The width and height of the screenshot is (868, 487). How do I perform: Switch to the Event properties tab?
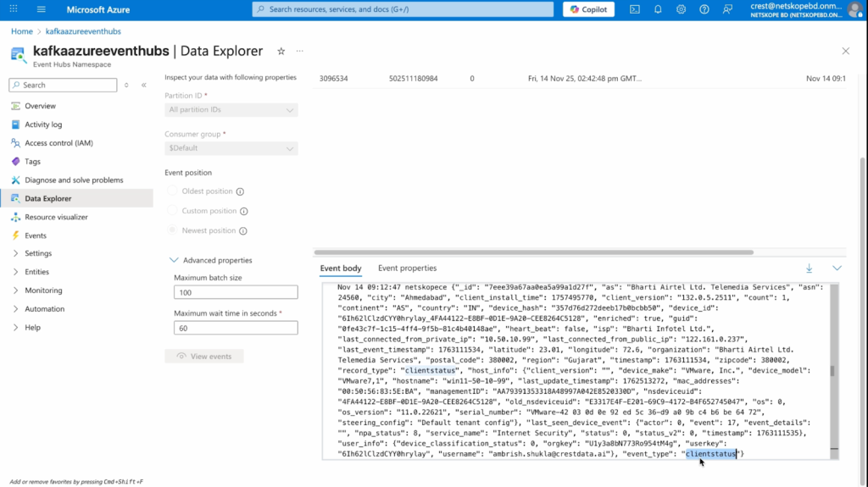[407, 268]
